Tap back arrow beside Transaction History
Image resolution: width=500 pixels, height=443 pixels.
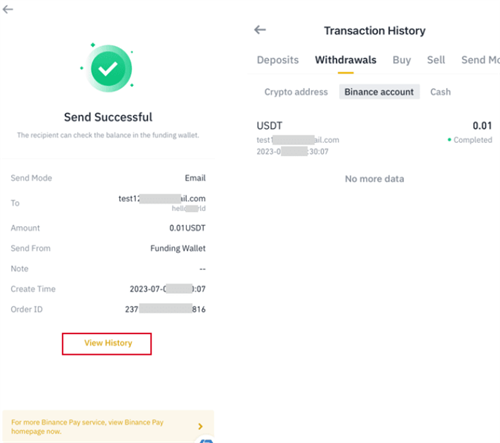coord(260,30)
